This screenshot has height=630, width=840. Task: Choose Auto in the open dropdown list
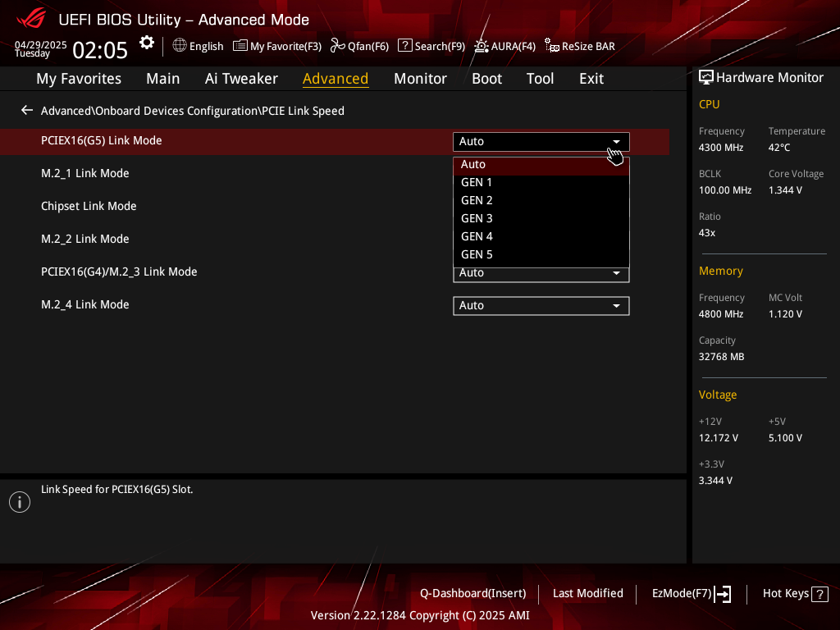click(x=541, y=165)
